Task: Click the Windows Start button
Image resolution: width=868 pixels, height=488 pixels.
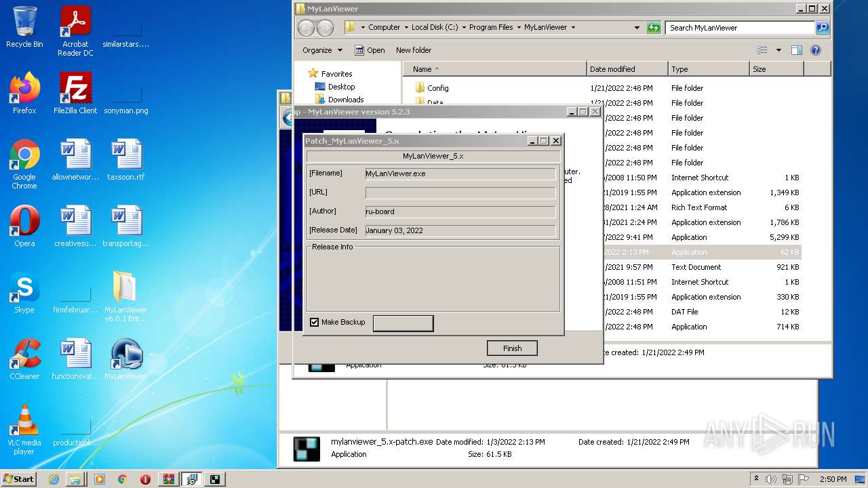Action: (19, 479)
